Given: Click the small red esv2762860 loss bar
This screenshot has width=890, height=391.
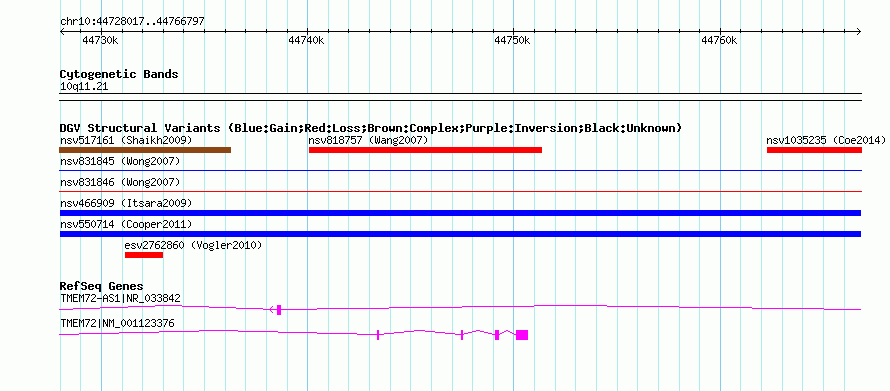Looking at the screenshot, I should (144, 255).
